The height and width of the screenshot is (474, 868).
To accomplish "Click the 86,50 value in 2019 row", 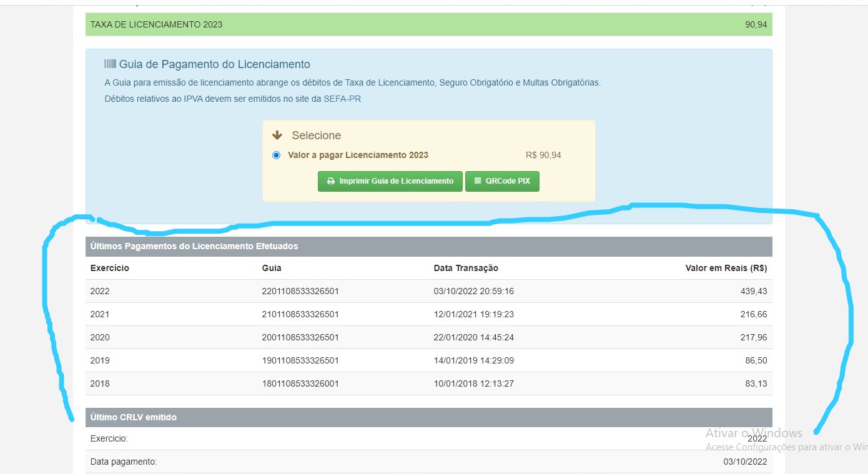I will 756,360.
